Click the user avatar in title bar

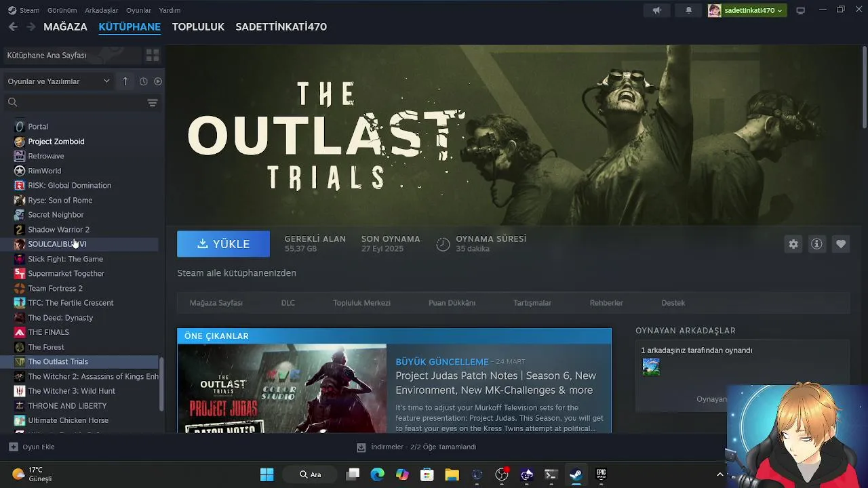[x=714, y=10]
